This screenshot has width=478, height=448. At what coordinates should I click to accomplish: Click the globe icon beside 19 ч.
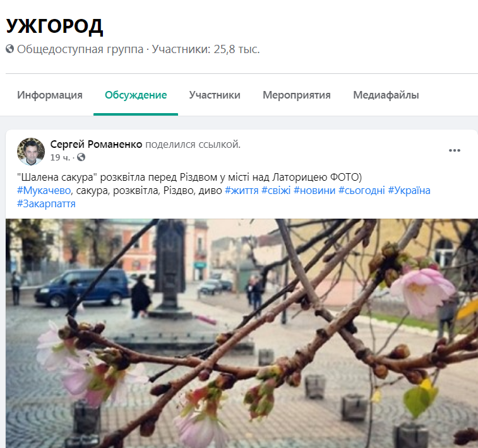(x=81, y=157)
